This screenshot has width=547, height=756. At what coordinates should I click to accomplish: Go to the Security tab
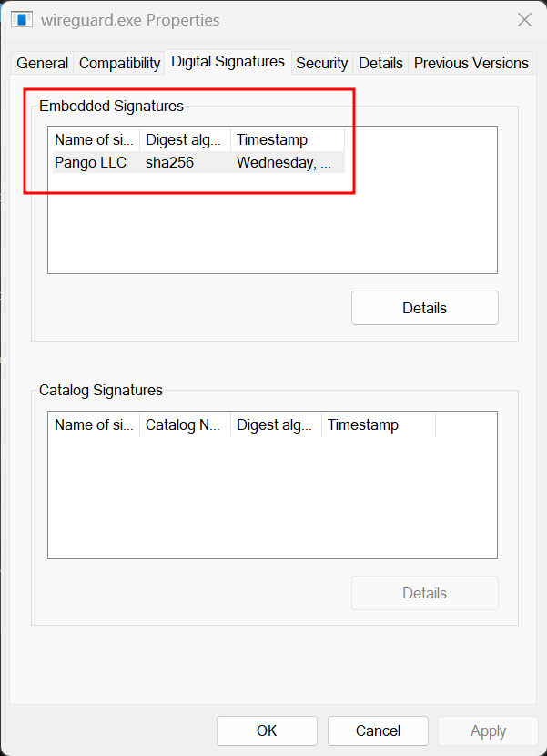[321, 63]
